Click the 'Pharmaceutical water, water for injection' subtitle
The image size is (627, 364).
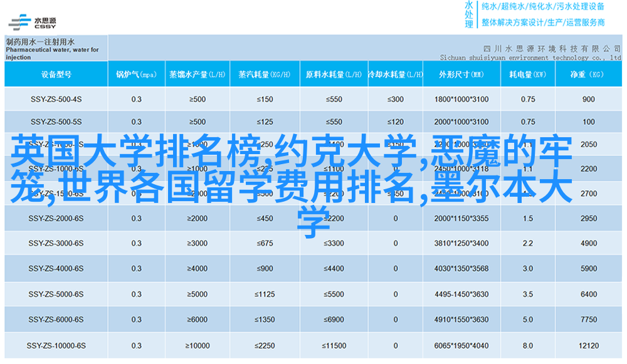(52, 53)
